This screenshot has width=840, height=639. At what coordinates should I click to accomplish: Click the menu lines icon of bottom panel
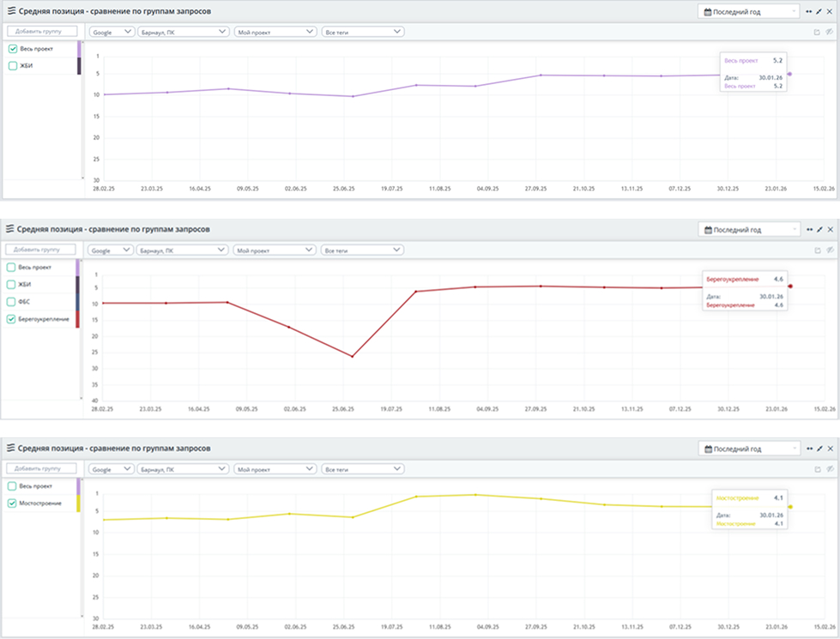coord(11,449)
